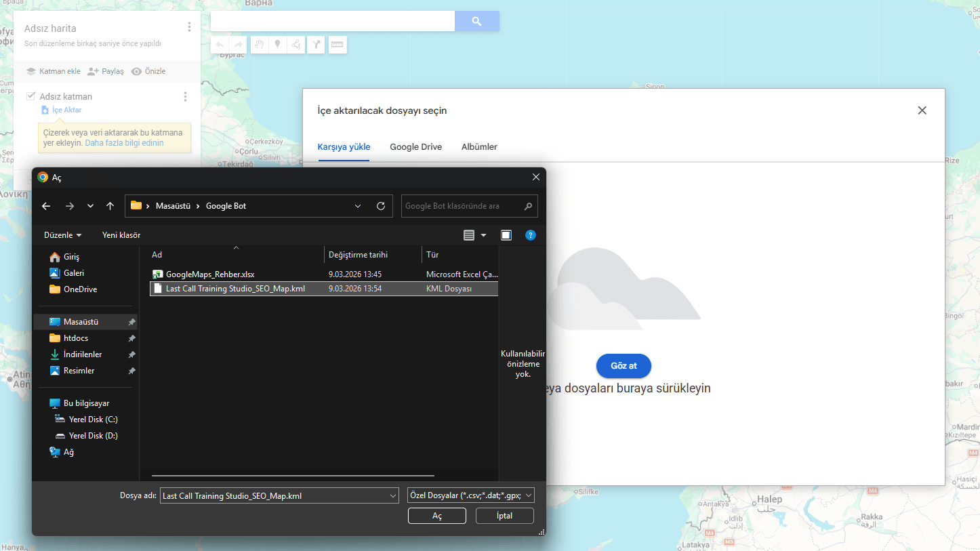Select the measure distance ruler tool
980x551 pixels.
338,45
